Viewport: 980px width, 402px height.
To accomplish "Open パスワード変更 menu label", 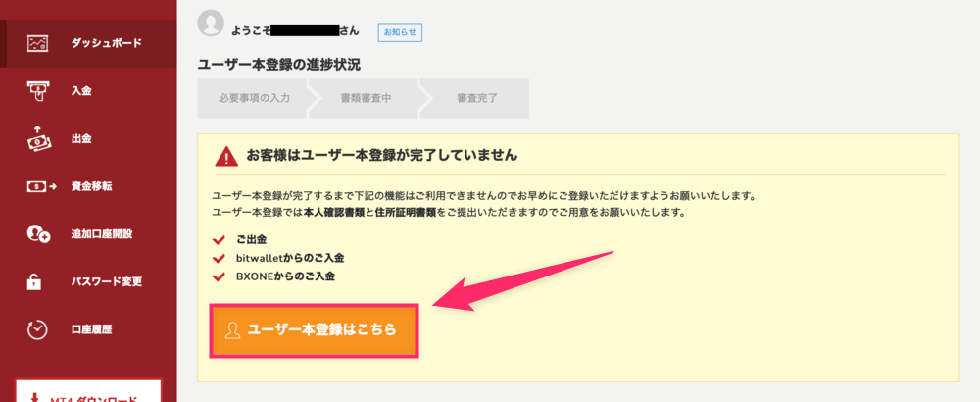I will click(107, 281).
